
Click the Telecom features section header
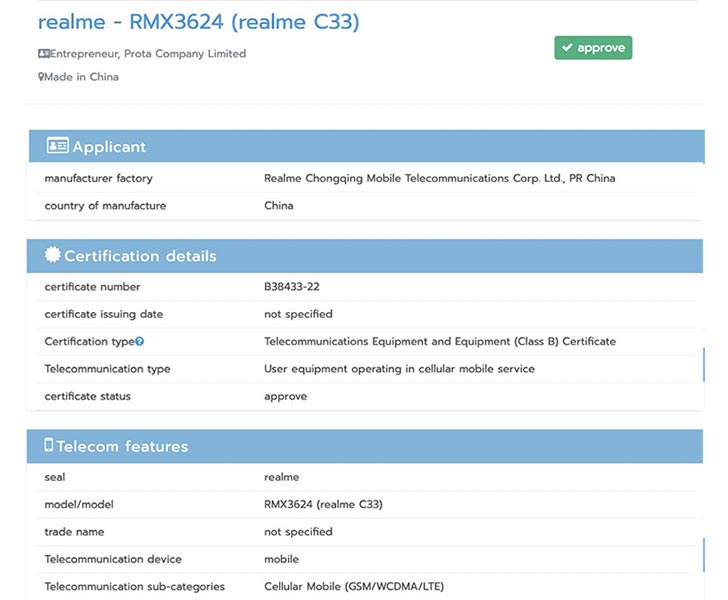point(365,446)
